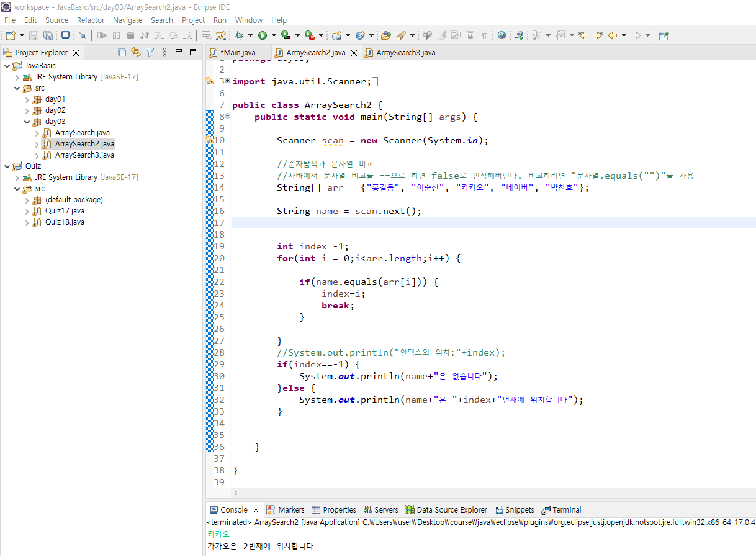756x556 pixels.
Task: Switch to ArraySearch3.java editor tab
Action: pos(405,53)
